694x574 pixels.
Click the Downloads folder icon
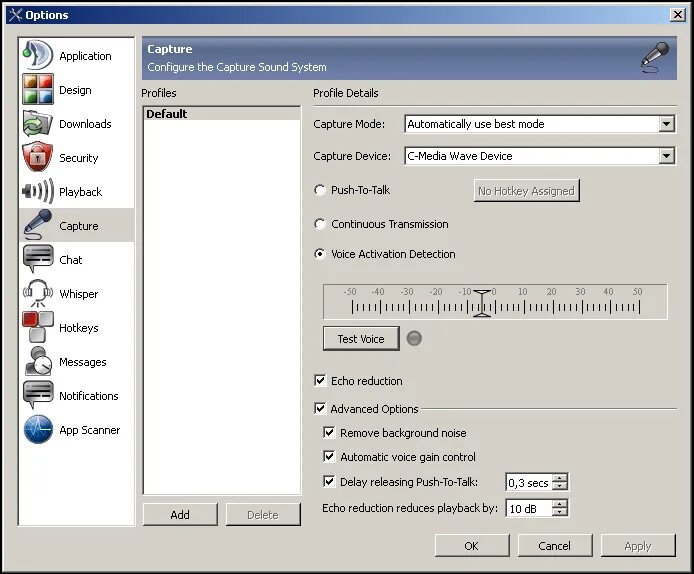point(38,123)
